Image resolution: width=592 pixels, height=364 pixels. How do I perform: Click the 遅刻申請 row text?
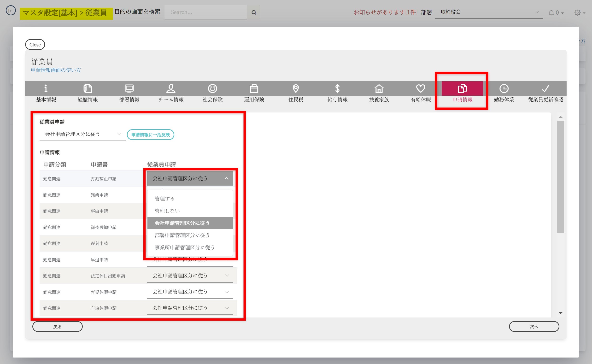(99, 243)
